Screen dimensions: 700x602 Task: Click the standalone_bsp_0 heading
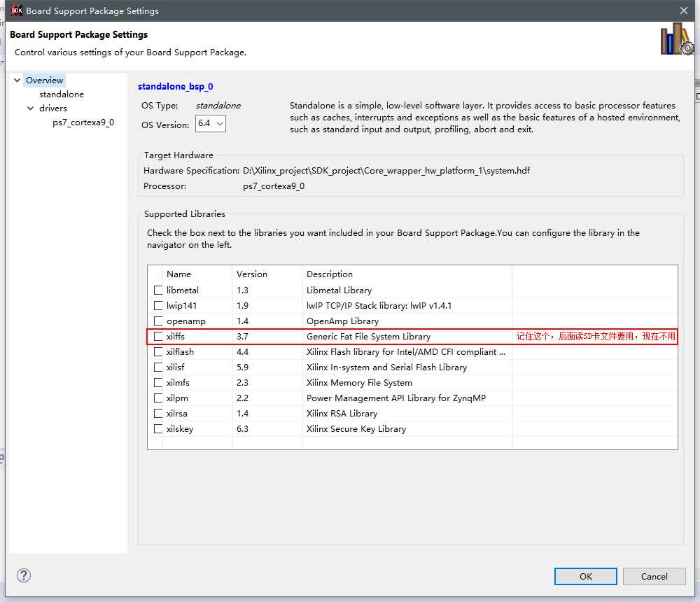pyautogui.click(x=176, y=86)
